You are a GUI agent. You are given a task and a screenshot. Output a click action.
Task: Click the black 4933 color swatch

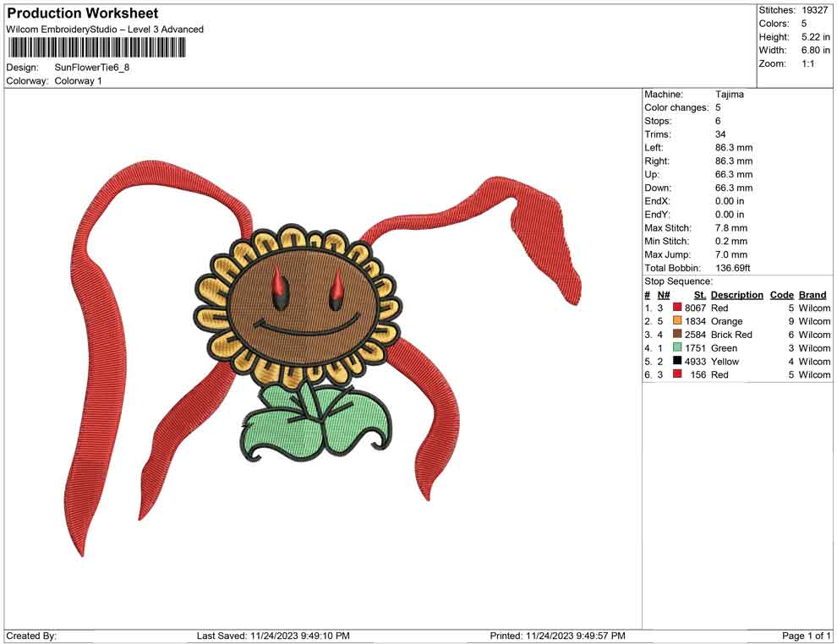677,361
